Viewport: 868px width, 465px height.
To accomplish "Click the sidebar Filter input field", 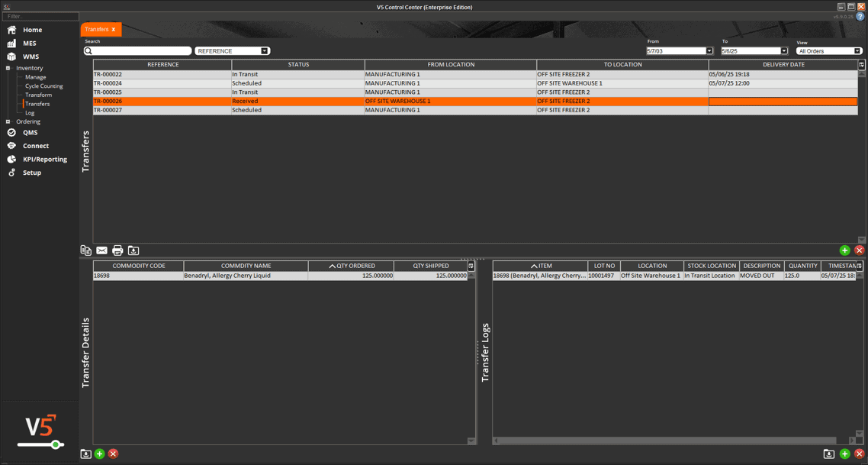I will click(40, 17).
